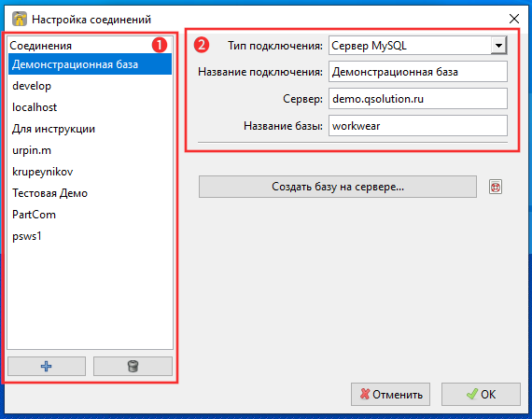Image resolution: width=532 pixels, height=419 pixels.
Task: Select the PartCom connection
Action: pos(90,215)
